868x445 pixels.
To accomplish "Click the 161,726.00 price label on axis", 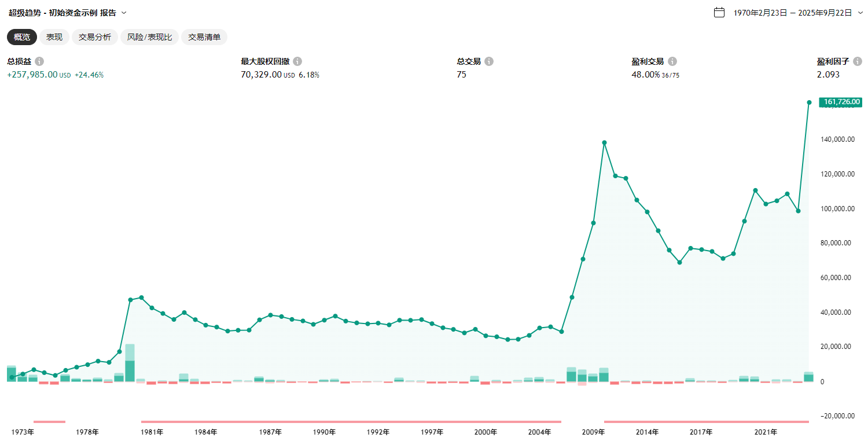I will [841, 102].
